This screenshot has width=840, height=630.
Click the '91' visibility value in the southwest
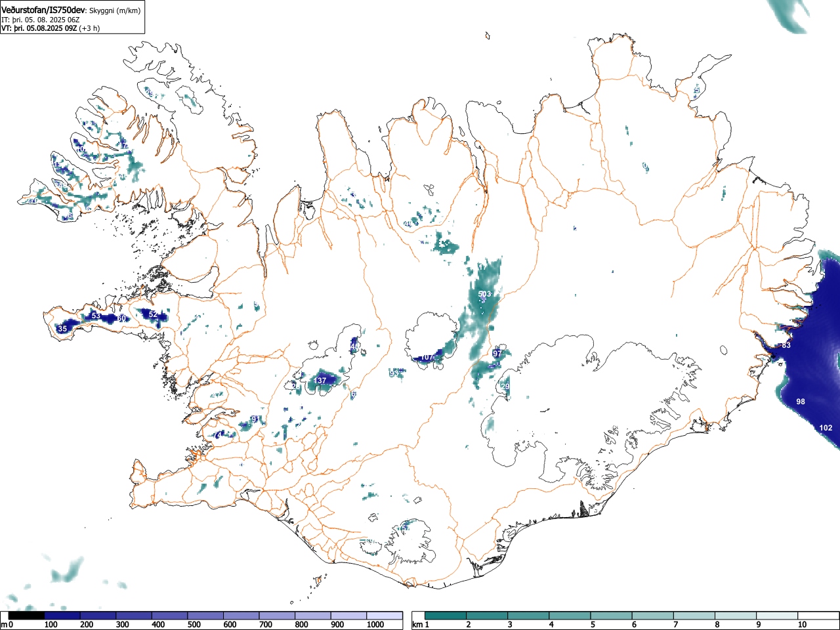[x=256, y=419]
